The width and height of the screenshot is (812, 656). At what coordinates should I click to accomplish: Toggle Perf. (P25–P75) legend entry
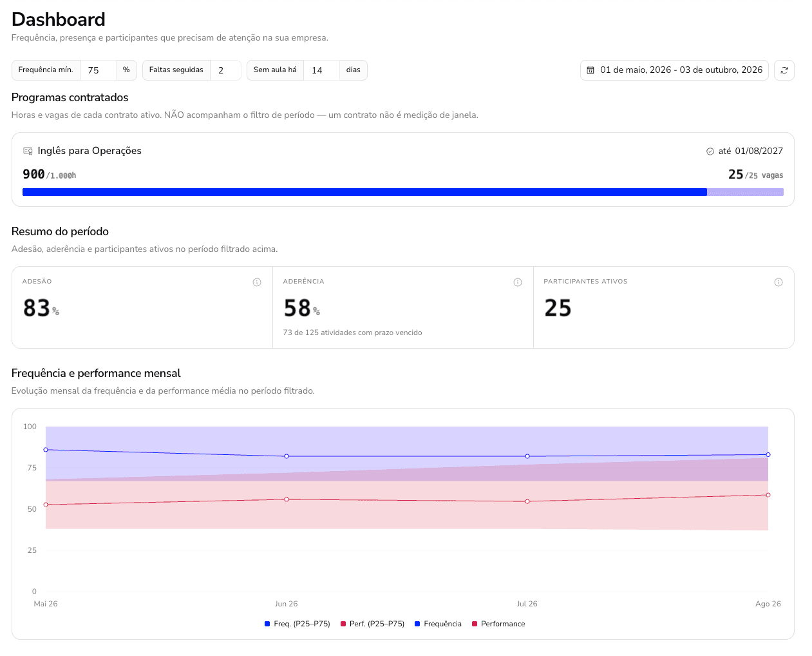coord(373,624)
